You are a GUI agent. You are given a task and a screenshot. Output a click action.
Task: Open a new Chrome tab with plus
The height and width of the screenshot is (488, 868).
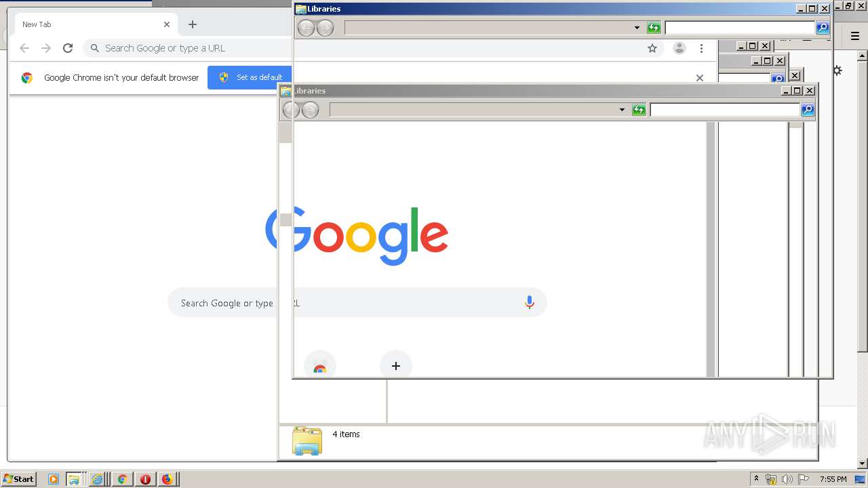[193, 24]
